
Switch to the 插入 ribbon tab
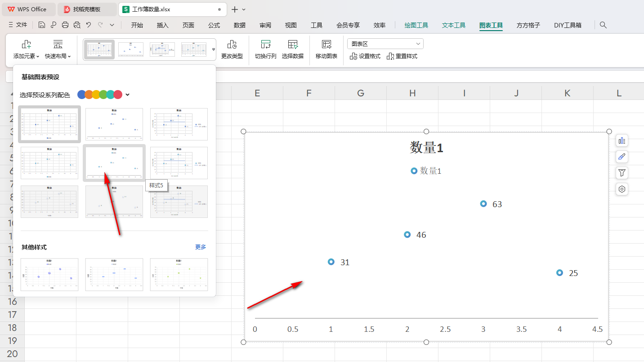[163, 25]
